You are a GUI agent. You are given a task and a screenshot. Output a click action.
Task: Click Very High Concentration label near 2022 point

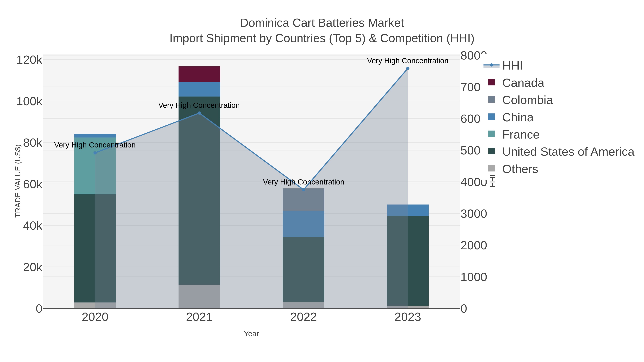[304, 182]
